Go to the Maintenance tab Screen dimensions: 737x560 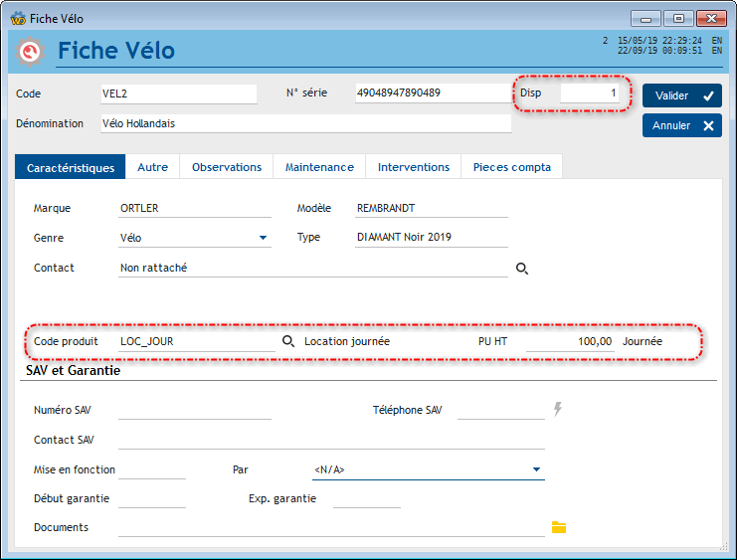(x=319, y=167)
